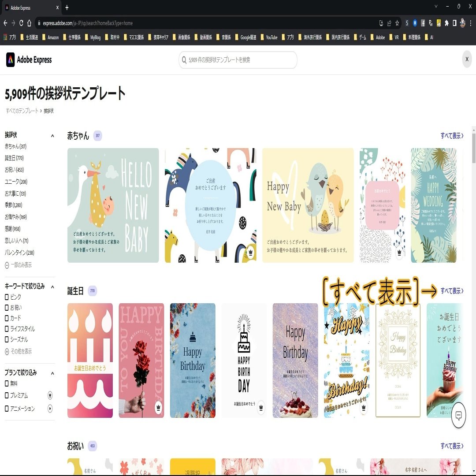Open the feedback chat bubble icon
476x476 pixels.
pos(458,415)
